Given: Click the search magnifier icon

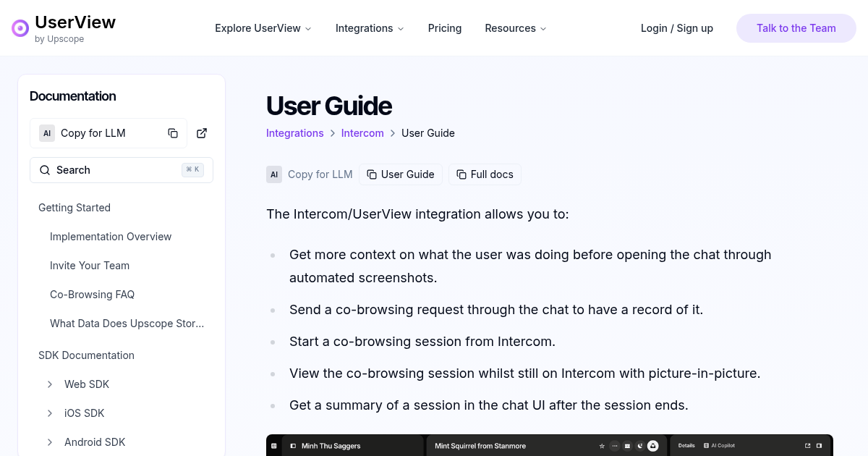Looking at the screenshot, I should (x=45, y=170).
